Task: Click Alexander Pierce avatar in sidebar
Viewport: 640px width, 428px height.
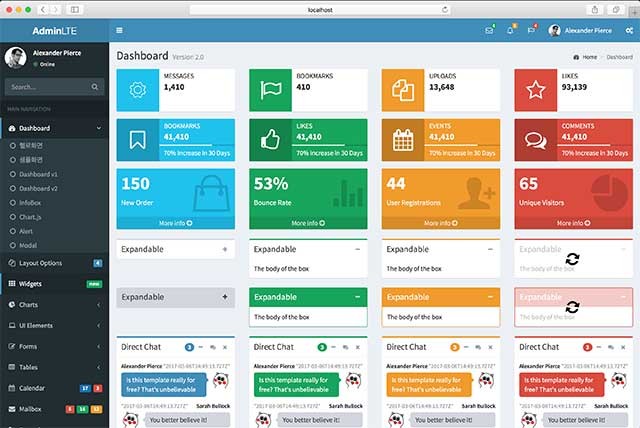Action: pyautogui.click(x=16, y=58)
